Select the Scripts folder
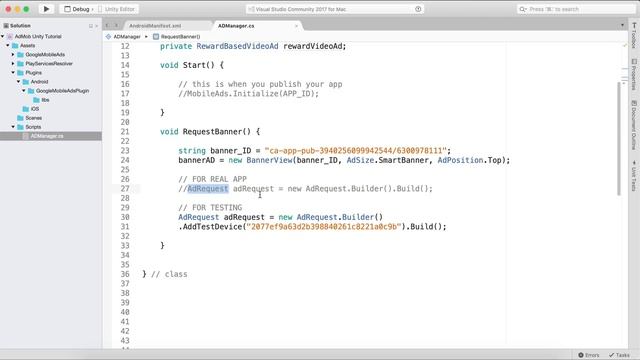This screenshot has height=360, width=640. 33,127
